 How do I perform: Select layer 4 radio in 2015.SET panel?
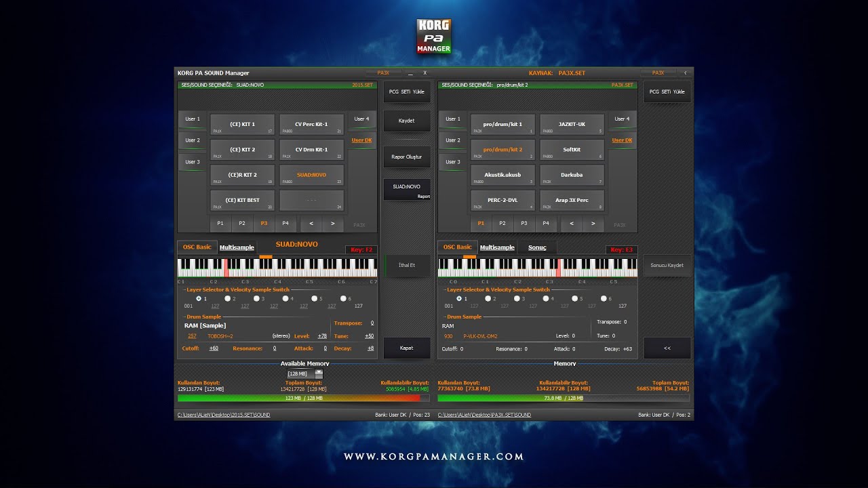point(285,298)
